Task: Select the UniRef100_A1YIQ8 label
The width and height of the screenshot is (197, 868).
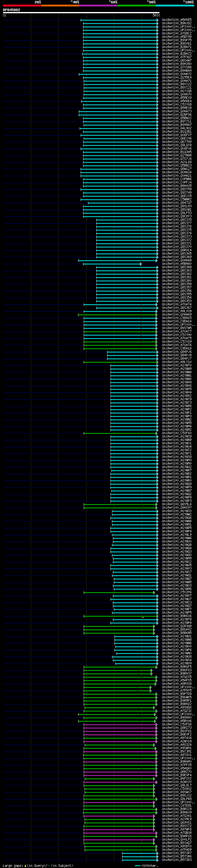Action: [176, 91]
